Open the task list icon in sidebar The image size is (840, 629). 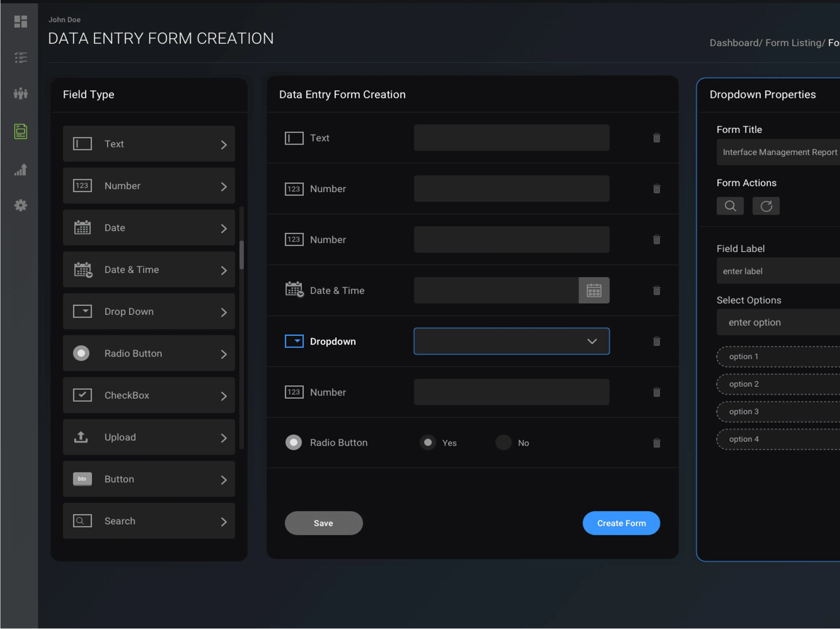21,58
